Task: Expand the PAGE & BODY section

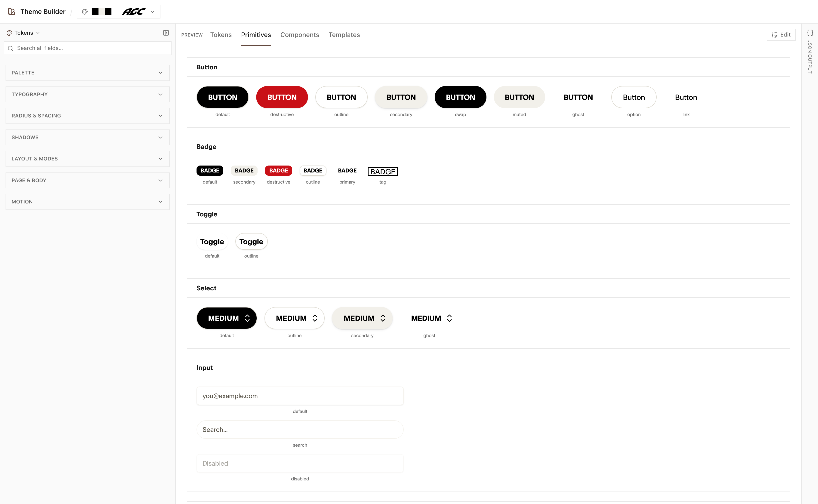Action: [x=87, y=180]
